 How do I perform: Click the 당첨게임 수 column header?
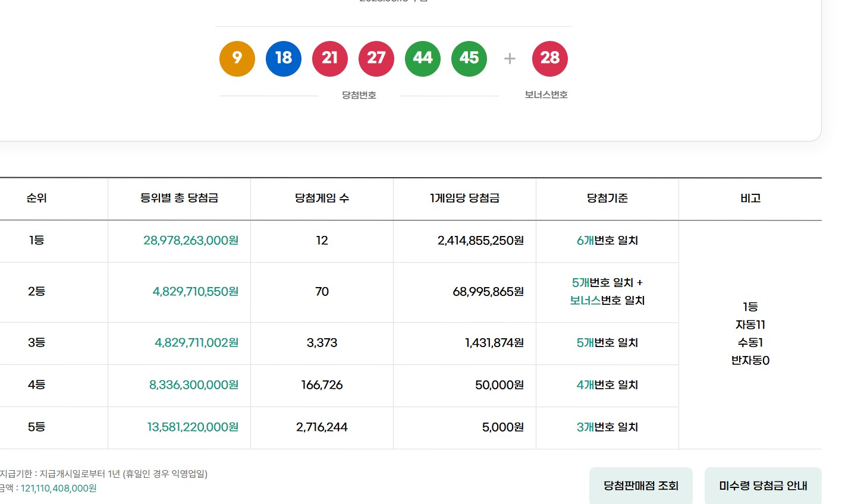[322, 199]
